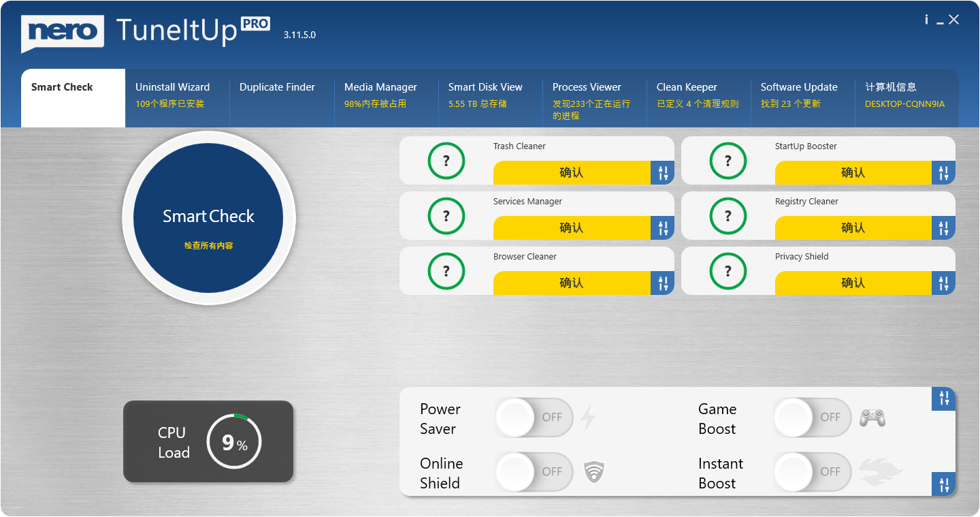Click the Privacy Shield question-mark status icon
Screen dimensions: 980x517
tap(728, 271)
